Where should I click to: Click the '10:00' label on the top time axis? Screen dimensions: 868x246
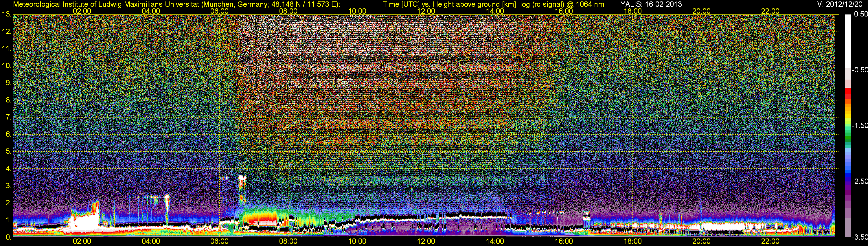pyautogui.click(x=357, y=11)
